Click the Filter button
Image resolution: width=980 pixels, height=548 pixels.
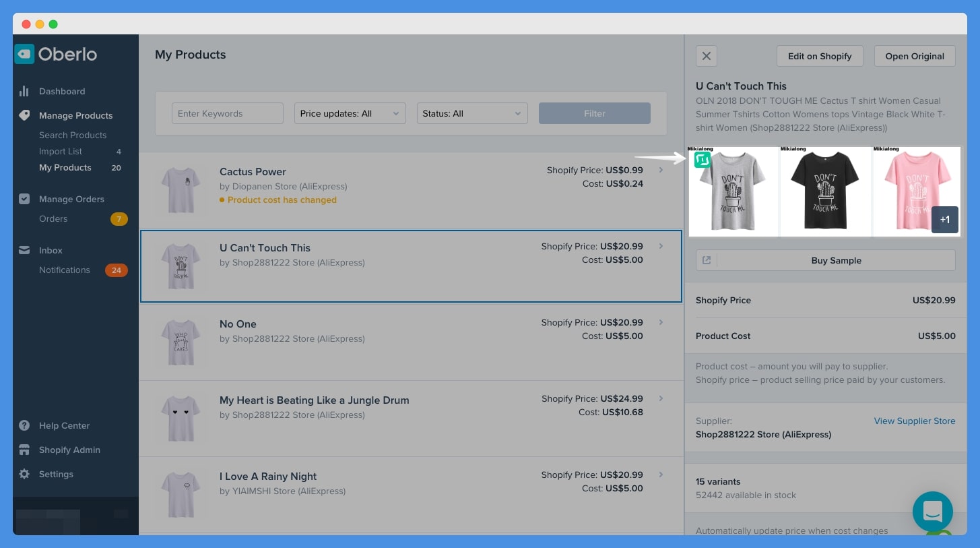click(595, 113)
